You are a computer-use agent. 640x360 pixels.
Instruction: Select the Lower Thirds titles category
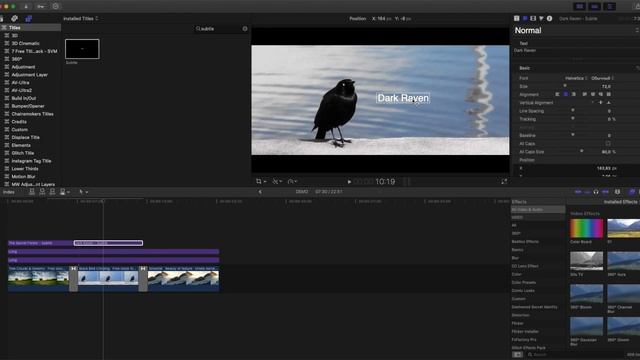point(24,169)
